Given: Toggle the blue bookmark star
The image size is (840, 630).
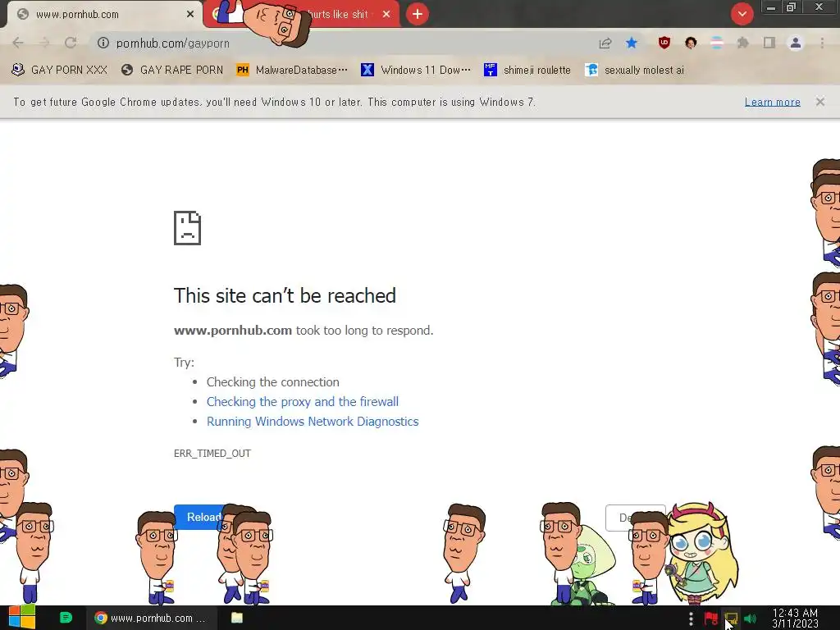Looking at the screenshot, I should coord(632,43).
